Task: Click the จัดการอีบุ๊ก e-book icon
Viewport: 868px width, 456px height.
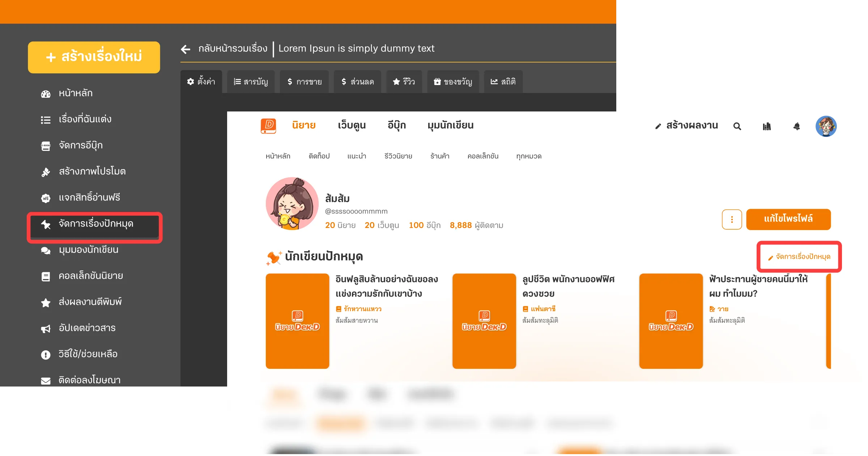Action: 46,146
